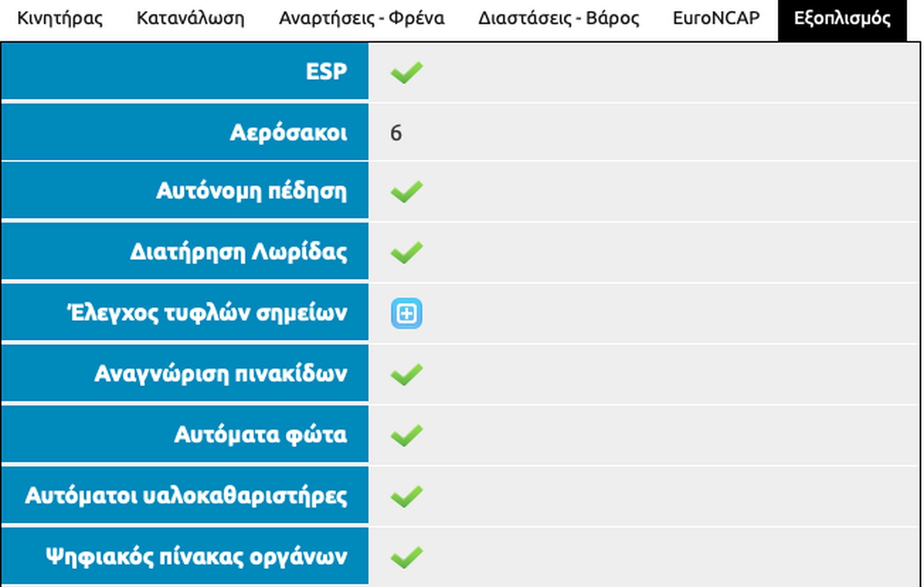Click the checkmark for Διατήρηση Λωρίδας

tap(407, 252)
